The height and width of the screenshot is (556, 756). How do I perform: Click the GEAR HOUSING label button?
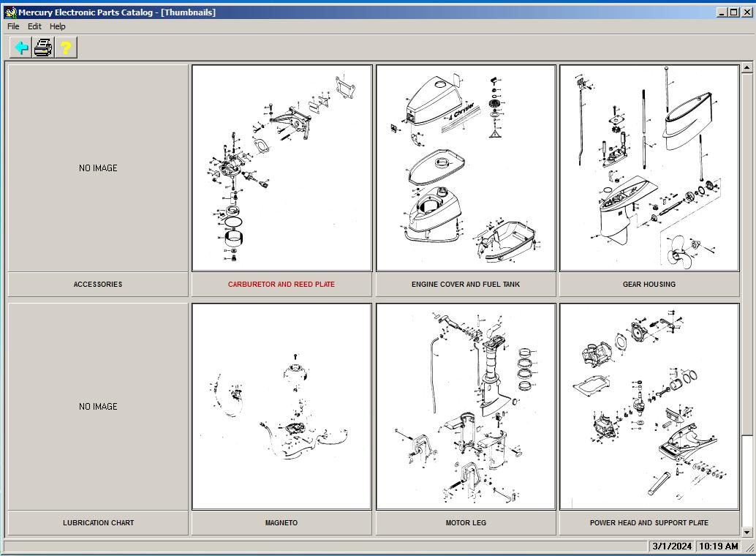649,285
